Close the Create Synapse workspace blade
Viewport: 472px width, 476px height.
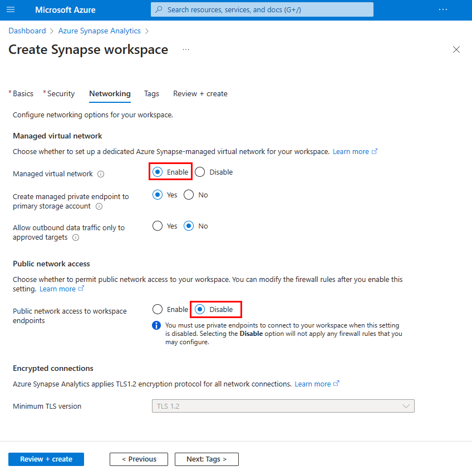456,49
